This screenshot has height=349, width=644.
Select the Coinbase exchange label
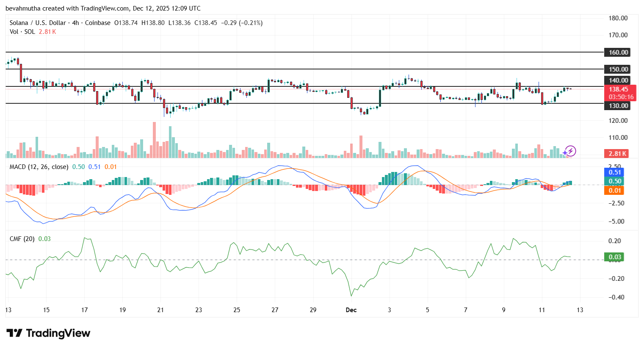(x=97, y=23)
